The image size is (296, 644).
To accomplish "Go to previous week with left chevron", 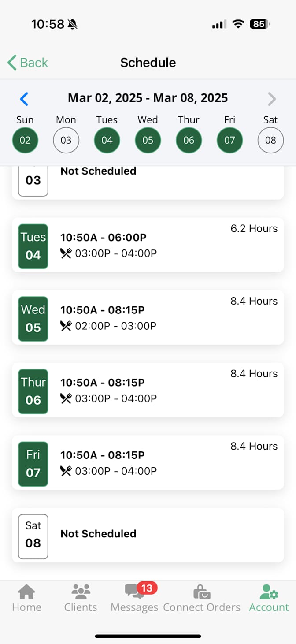I will click(24, 99).
